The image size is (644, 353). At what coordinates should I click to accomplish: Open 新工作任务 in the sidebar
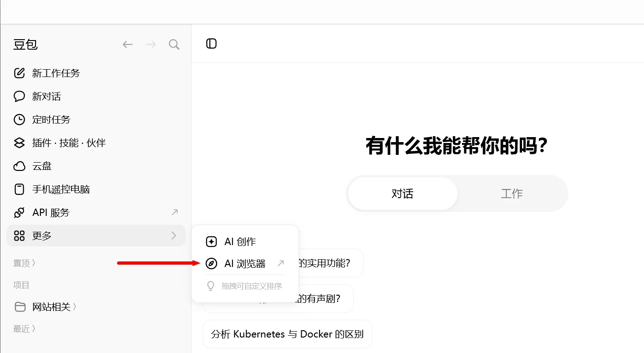click(x=96, y=73)
